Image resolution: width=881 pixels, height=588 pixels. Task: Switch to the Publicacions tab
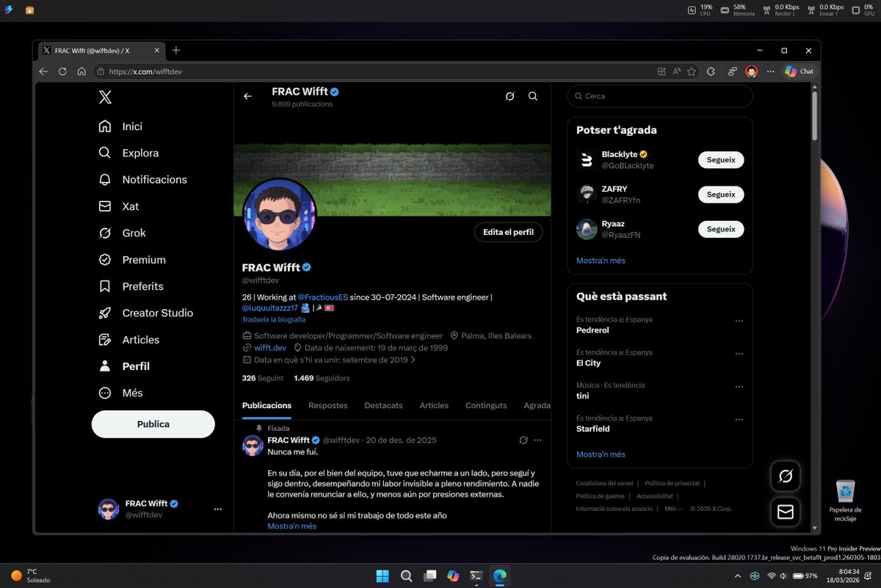(267, 405)
